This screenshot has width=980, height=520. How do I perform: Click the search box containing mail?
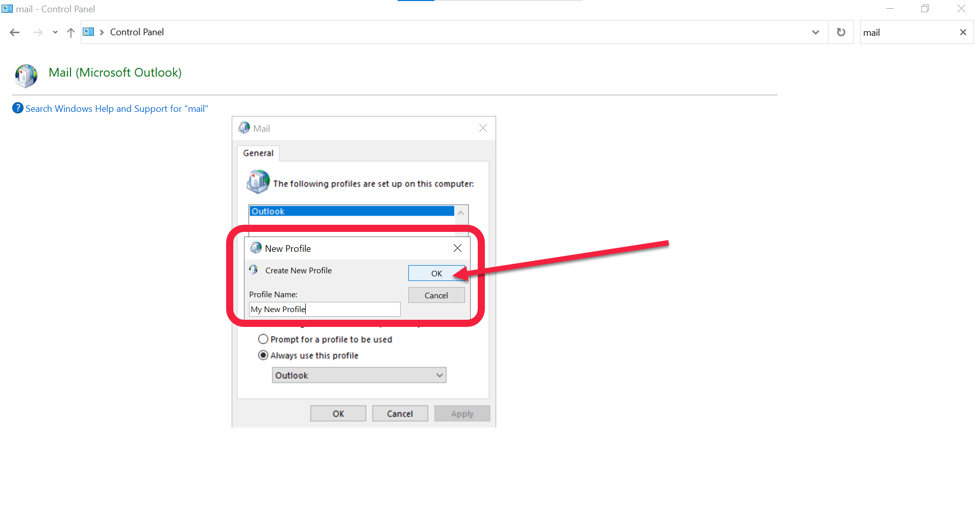coord(908,32)
